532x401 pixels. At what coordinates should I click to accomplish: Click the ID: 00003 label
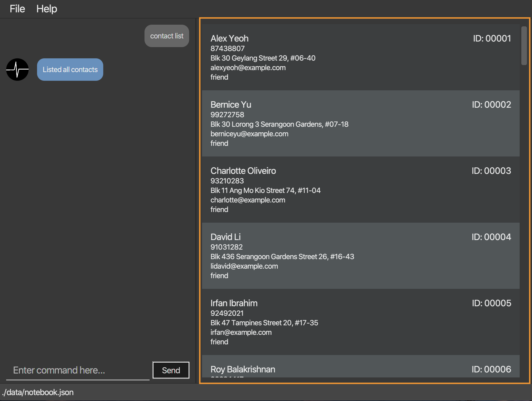point(491,171)
